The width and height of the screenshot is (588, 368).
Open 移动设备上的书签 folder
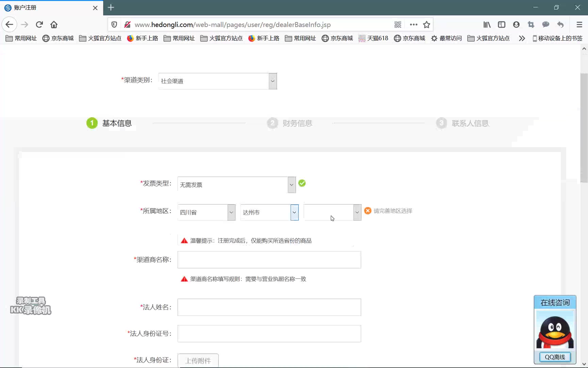557,38
